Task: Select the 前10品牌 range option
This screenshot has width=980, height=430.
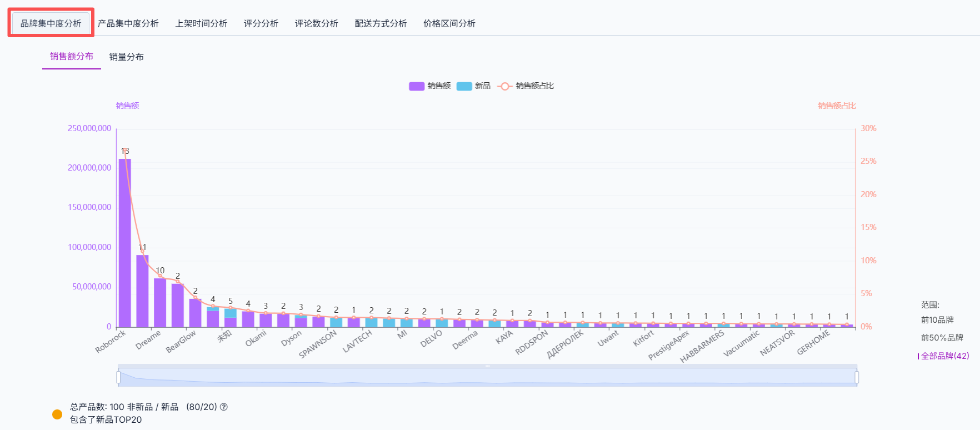Action: pyautogui.click(x=937, y=320)
